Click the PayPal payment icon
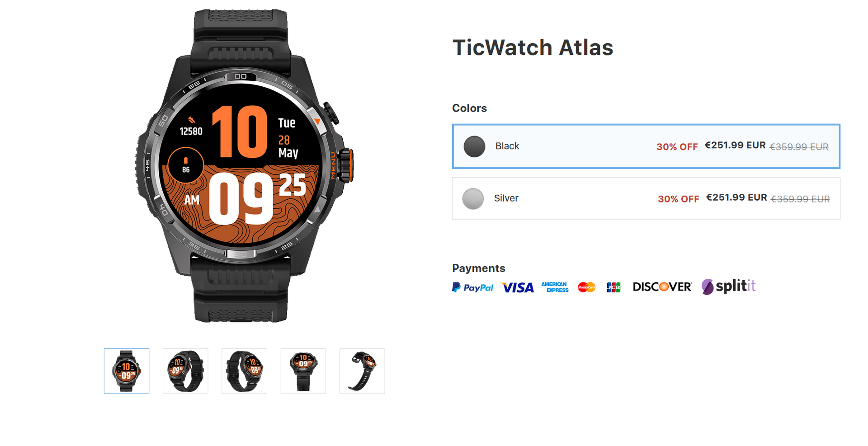Viewport: 868px width, 446px height. [472, 287]
